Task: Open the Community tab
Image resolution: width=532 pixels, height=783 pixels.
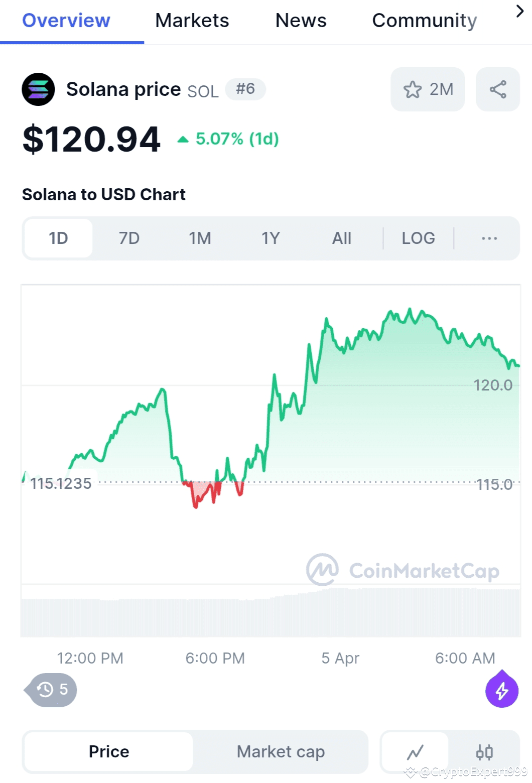Action: click(x=424, y=21)
